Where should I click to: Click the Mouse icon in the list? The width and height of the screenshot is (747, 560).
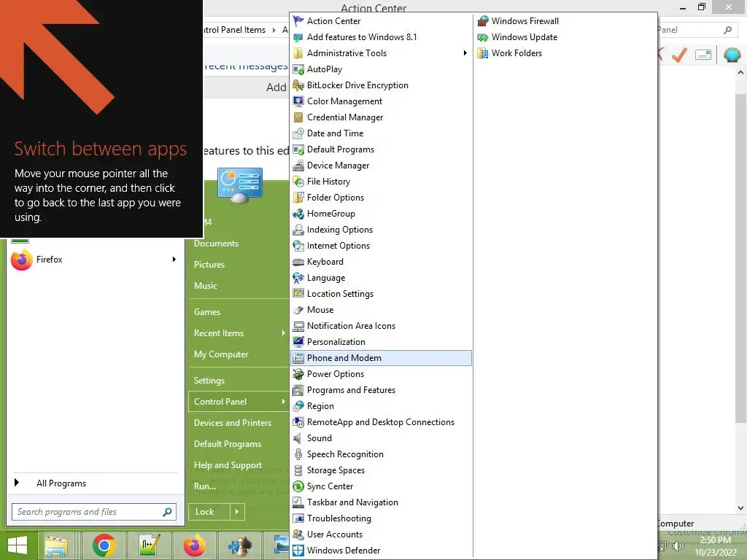pyautogui.click(x=298, y=310)
